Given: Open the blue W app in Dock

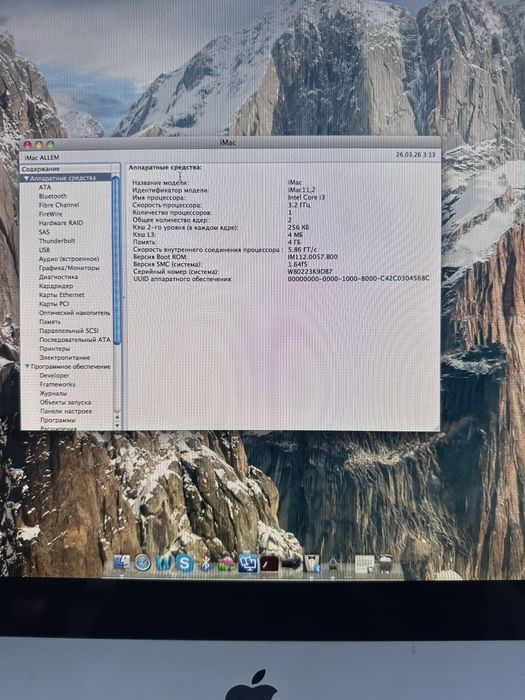Looking at the screenshot, I should [164, 563].
